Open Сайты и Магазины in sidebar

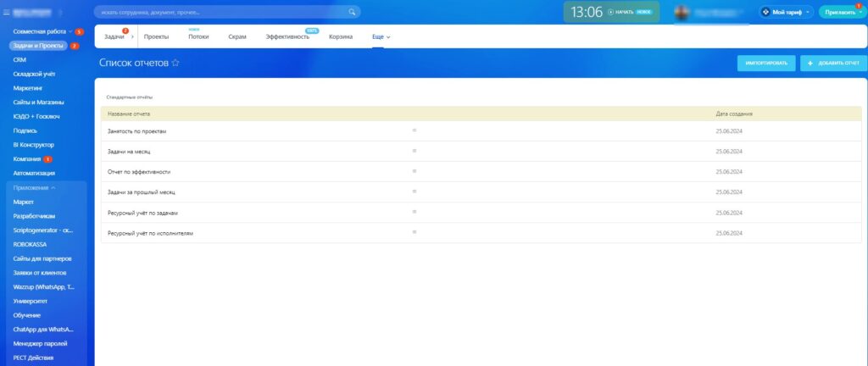coord(38,103)
